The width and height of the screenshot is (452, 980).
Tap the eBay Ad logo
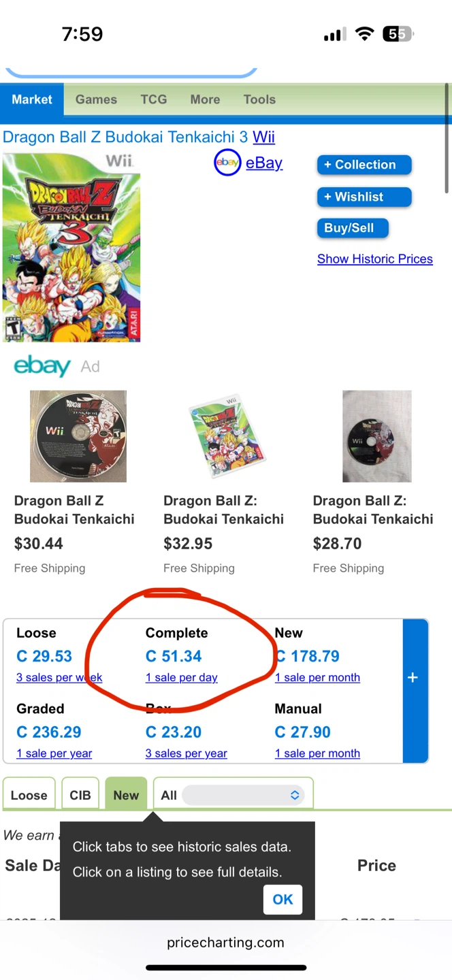pos(42,366)
